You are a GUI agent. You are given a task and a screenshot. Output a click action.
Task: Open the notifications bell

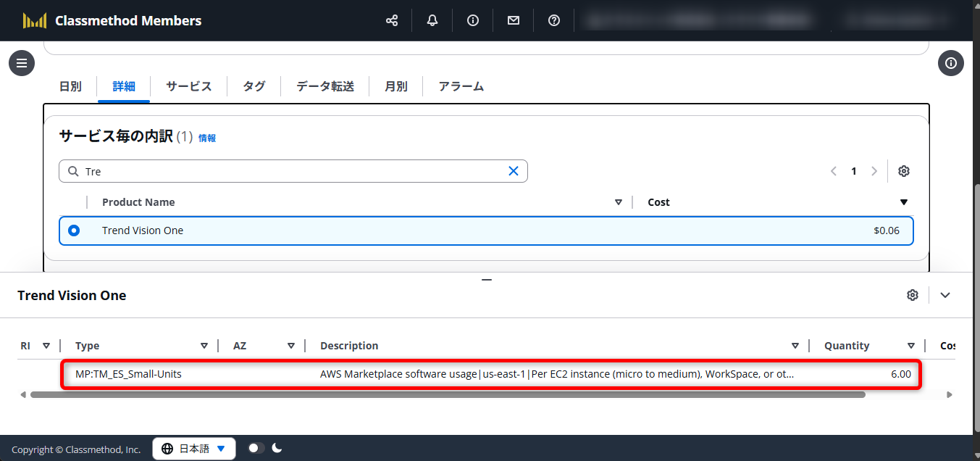click(432, 20)
